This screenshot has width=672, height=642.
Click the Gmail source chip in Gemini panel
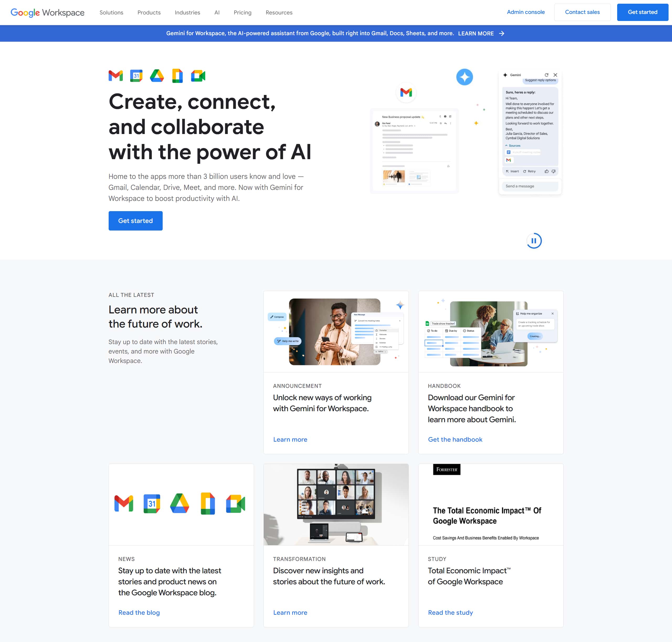pos(508,160)
